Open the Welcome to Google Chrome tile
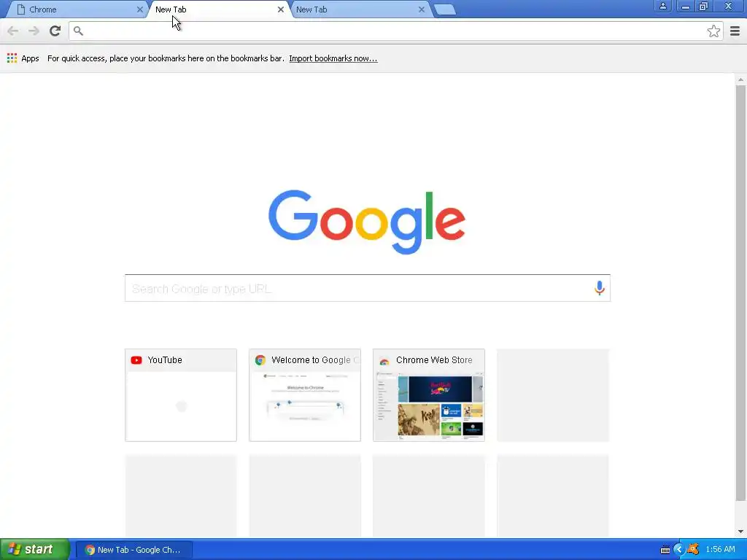Screen dimensions: 747x560 pos(304,394)
